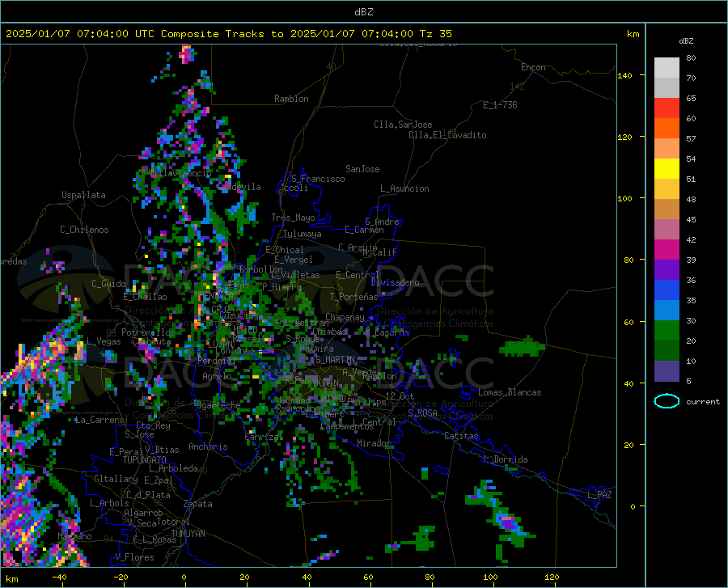Click the Lomas_Blancas location label

[510, 392]
